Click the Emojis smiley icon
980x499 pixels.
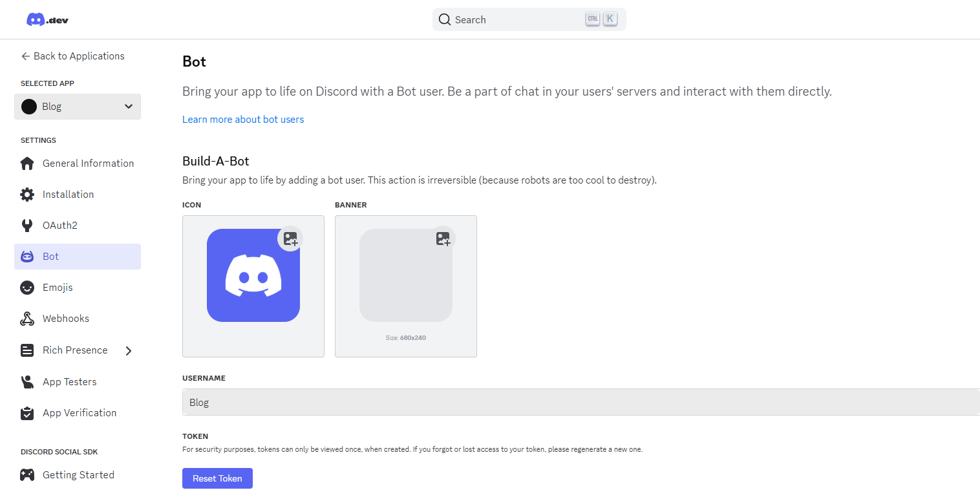(x=27, y=288)
